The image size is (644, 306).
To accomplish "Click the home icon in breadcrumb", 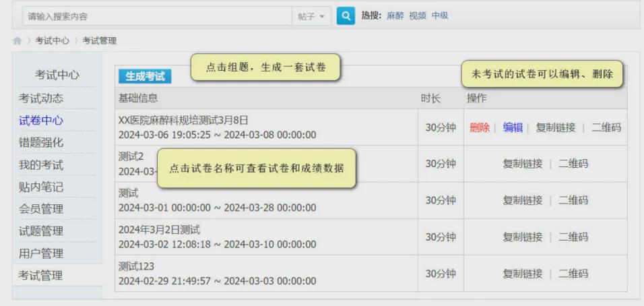I will [18, 41].
